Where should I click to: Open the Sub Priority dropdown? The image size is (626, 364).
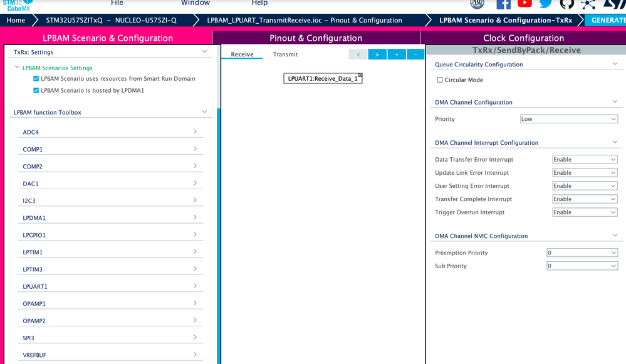[x=582, y=266]
